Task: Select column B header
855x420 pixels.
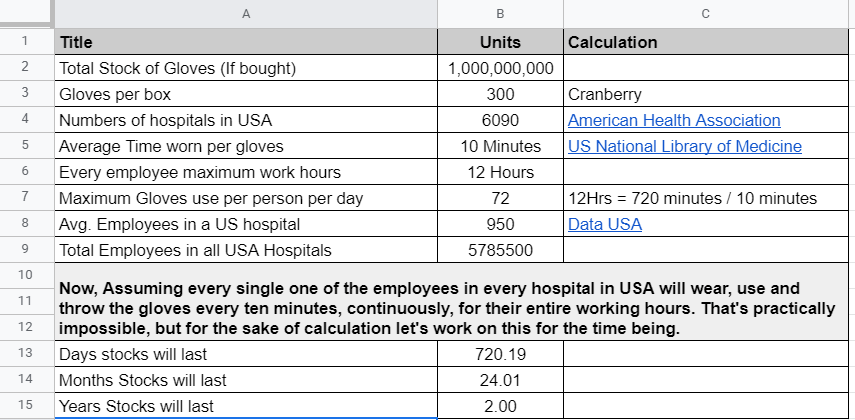Action: point(499,14)
